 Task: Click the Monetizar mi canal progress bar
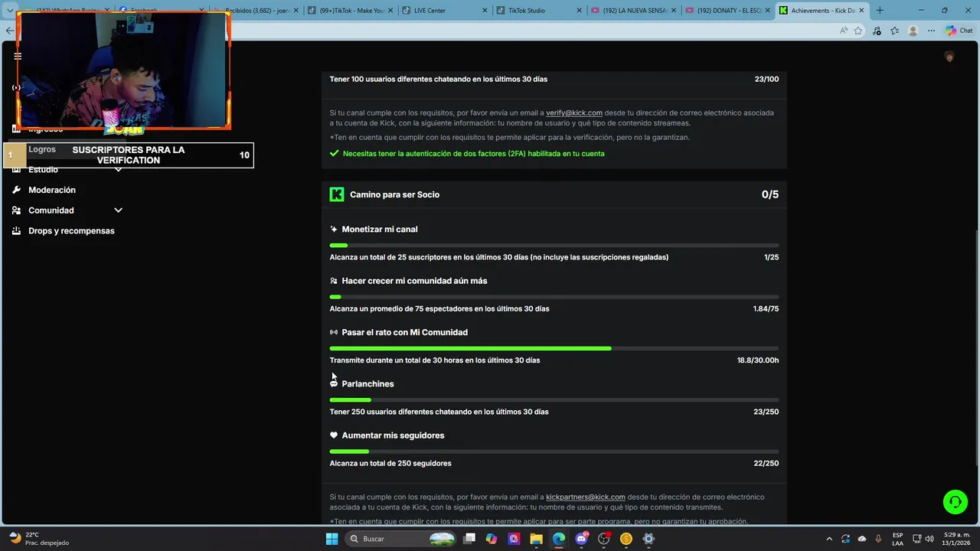(x=554, y=245)
